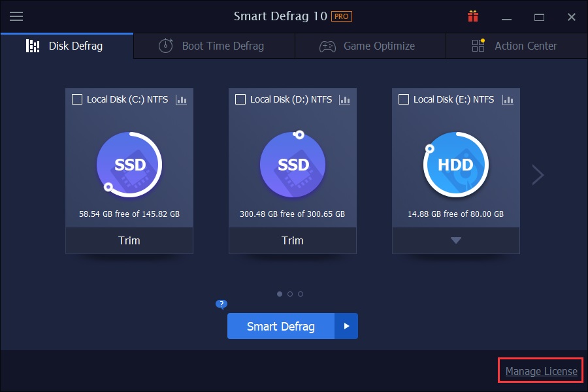588x392 pixels.
Task: Check the Local Disk (C:) checkbox
Action: click(77, 99)
